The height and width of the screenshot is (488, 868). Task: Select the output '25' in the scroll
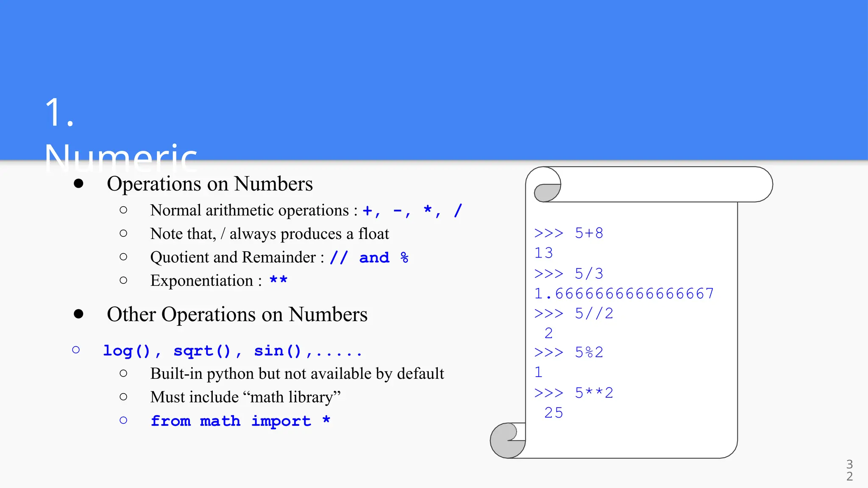(x=554, y=413)
